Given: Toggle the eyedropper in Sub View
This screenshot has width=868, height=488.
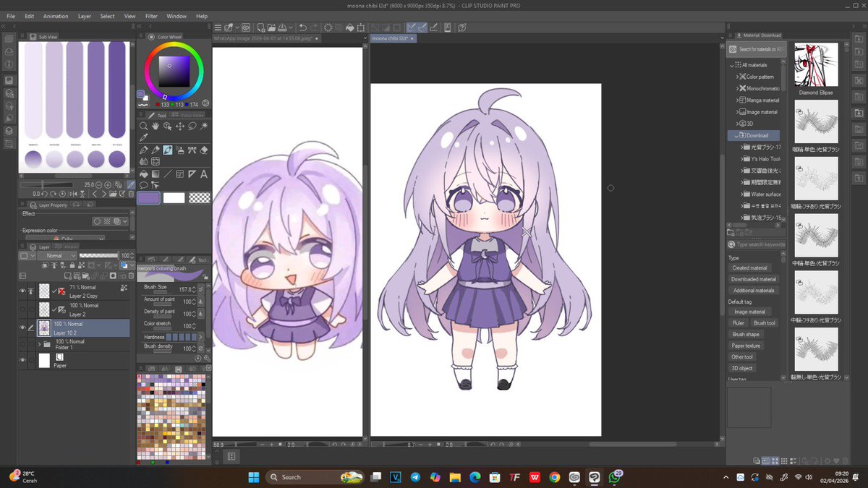Looking at the screenshot, I should pos(131,185).
